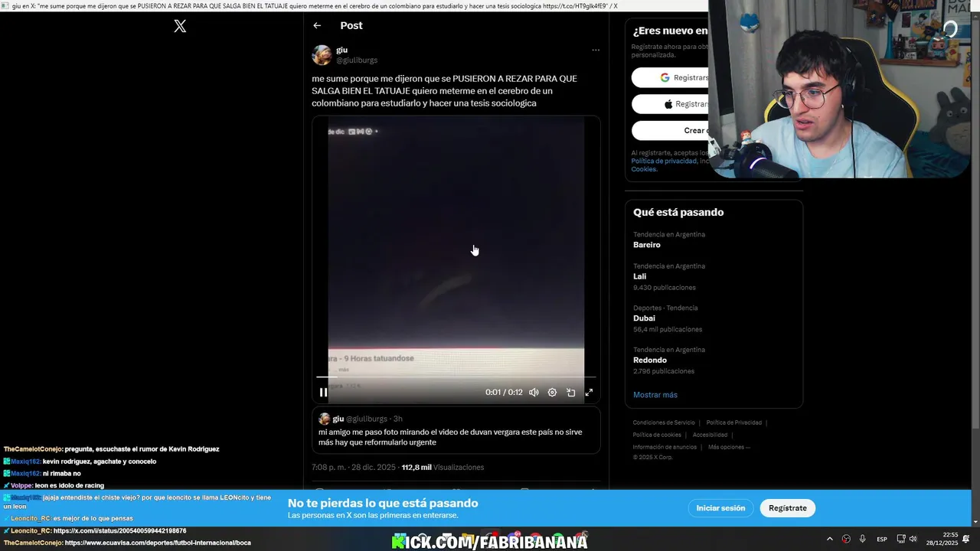980x551 pixels.
Task: Mute the video volume icon
Action: [534, 392]
